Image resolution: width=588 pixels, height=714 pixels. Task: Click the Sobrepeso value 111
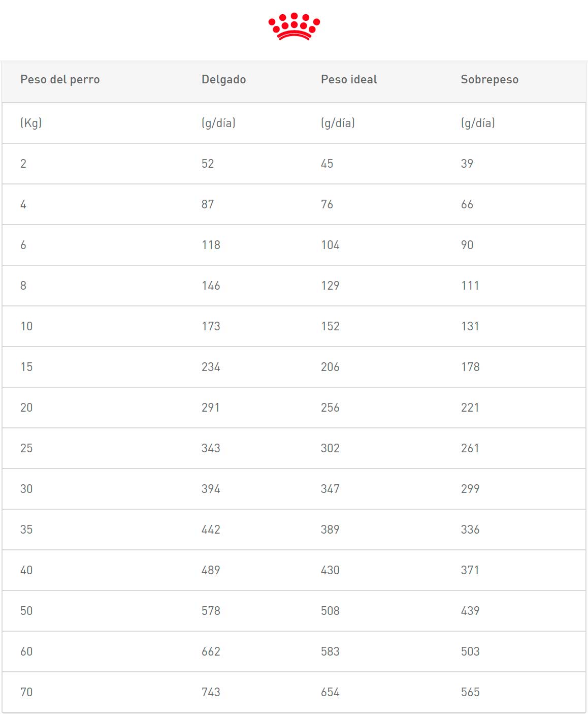tap(470, 286)
